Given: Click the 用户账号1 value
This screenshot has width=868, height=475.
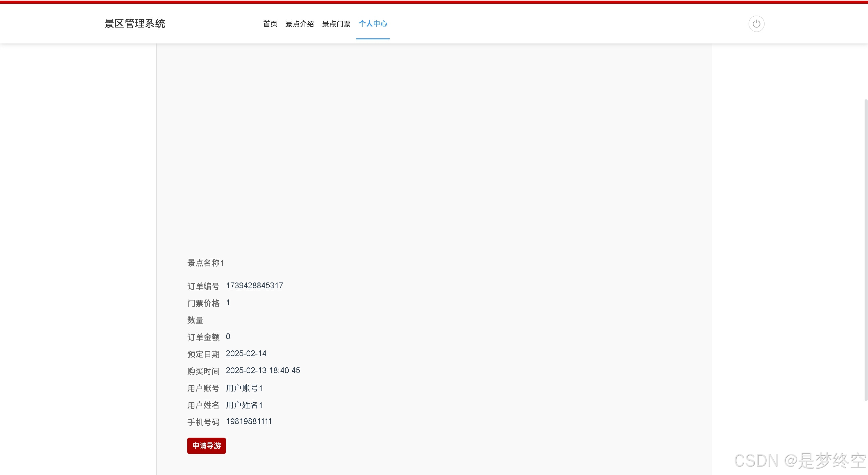Looking at the screenshot, I should [244, 388].
